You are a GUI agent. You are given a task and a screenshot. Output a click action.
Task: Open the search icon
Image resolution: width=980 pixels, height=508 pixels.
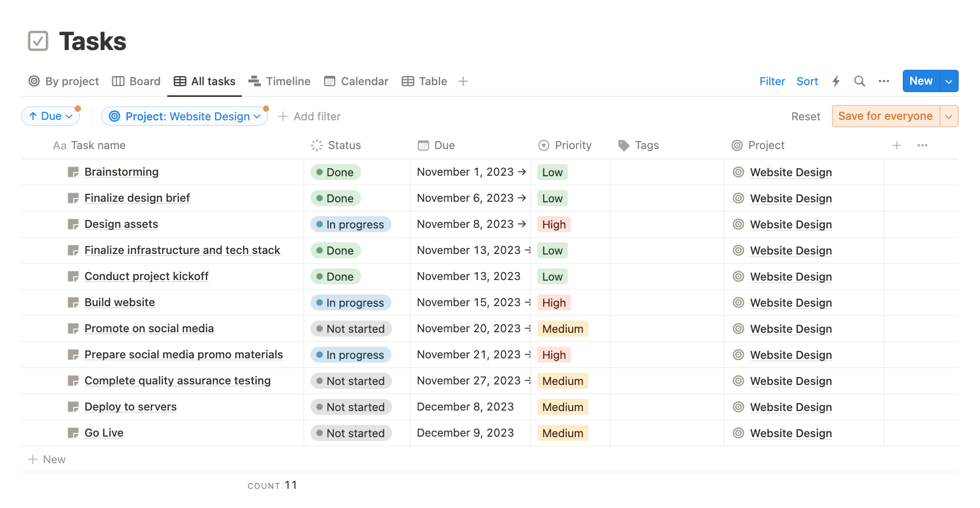pos(859,81)
